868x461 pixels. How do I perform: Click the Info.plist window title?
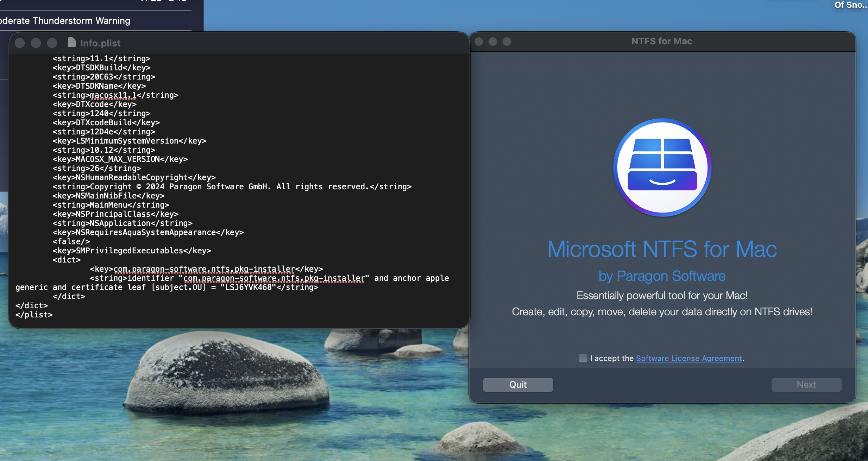[100, 43]
